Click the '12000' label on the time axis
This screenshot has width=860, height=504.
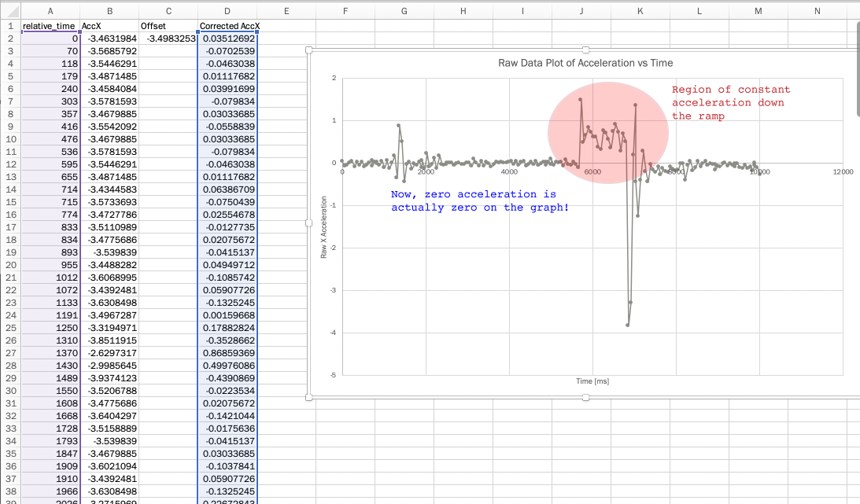pyautogui.click(x=843, y=172)
